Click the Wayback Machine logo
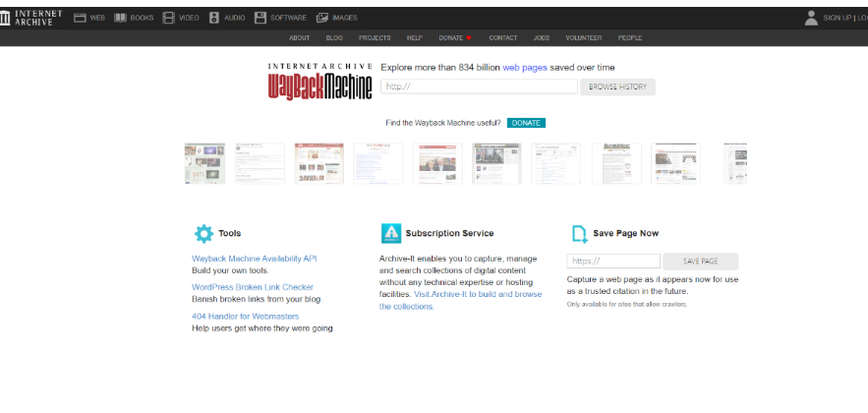The image size is (868, 413). click(319, 82)
